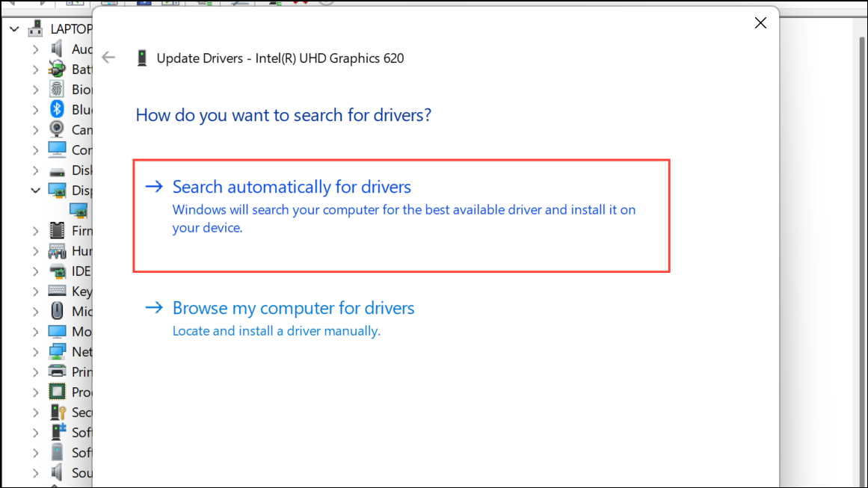The width and height of the screenshot is (868, 488).
Task: Select the display adapter child device icon
Action: (x=78, y=210)
